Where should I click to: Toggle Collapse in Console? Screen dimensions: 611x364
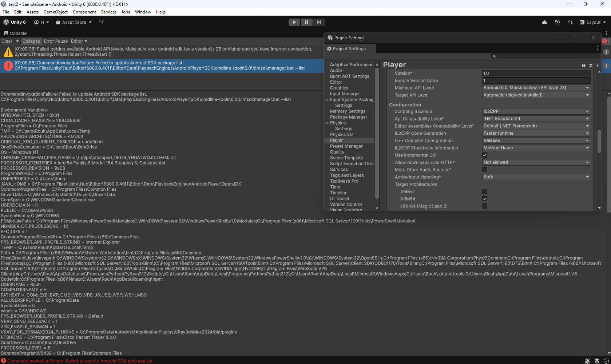pyautogui.click(x=31, y=41)
